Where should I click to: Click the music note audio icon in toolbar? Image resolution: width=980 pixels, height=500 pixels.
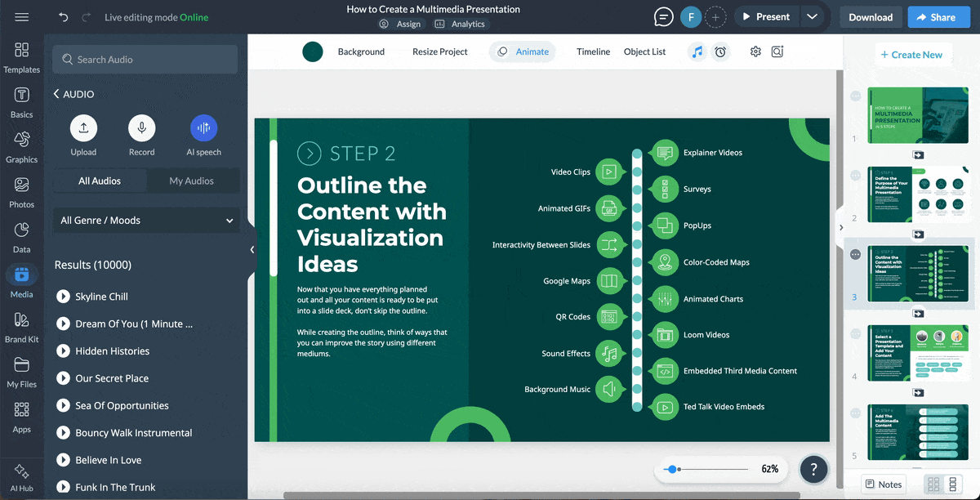pos(697,51)
